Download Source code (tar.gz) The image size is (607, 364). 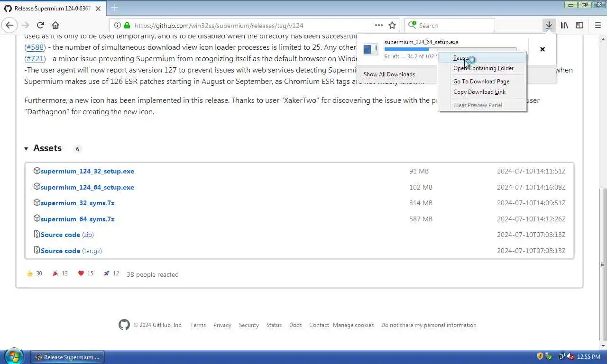(71, 251)
